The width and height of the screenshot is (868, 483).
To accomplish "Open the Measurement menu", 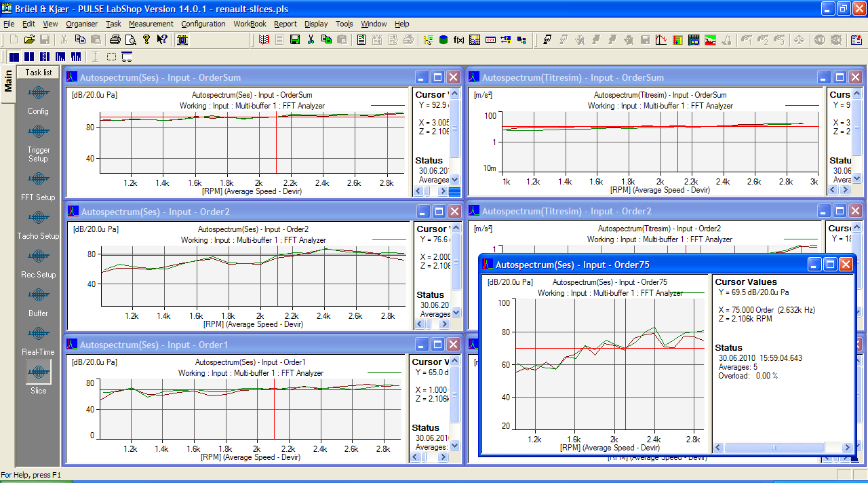I will (x=151, y=24).
